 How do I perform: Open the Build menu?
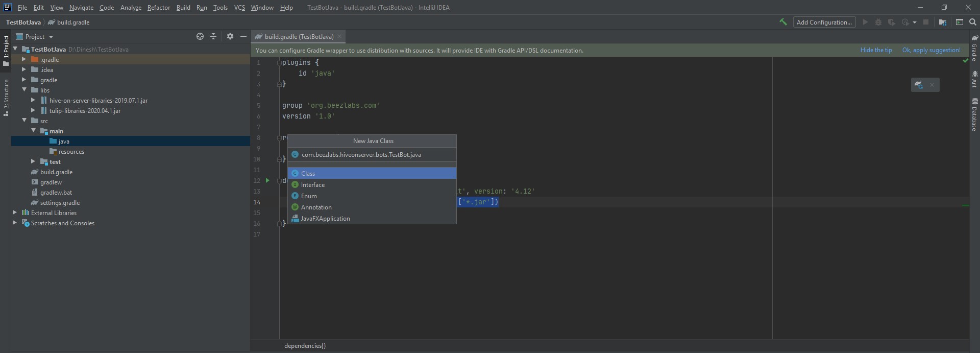(183, 8)
